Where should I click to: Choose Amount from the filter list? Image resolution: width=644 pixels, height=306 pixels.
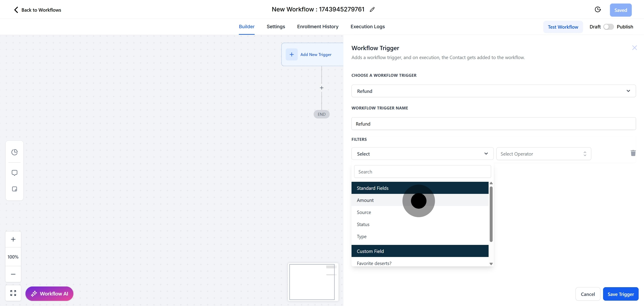[x=420, y=200]
